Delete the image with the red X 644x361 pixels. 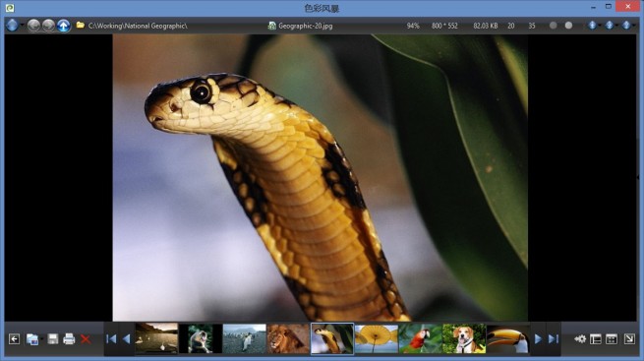tap(86, 339)
